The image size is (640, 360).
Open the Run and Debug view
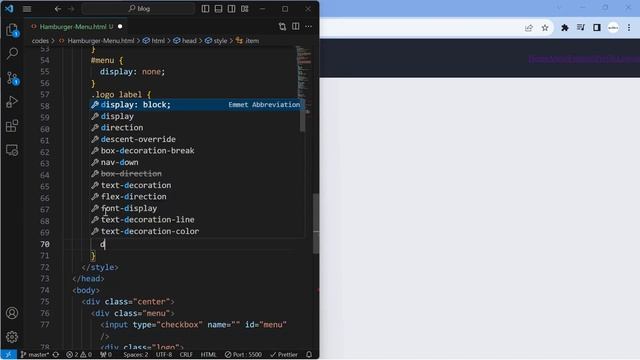(12, 101)
